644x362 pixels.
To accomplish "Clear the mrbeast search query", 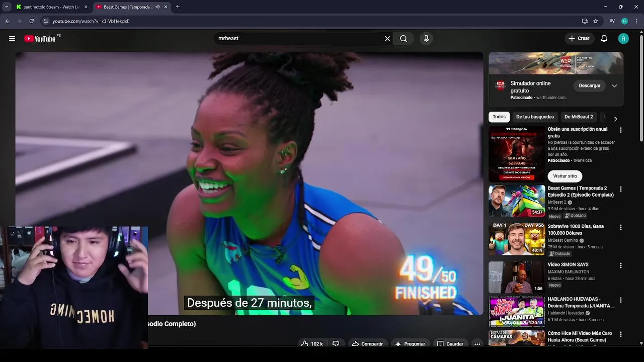I will coord(387,39).
